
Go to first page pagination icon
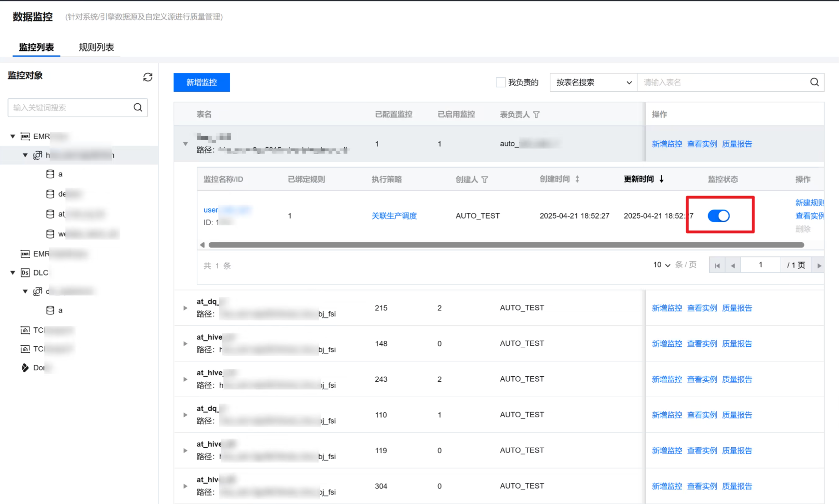pos(717,265)
